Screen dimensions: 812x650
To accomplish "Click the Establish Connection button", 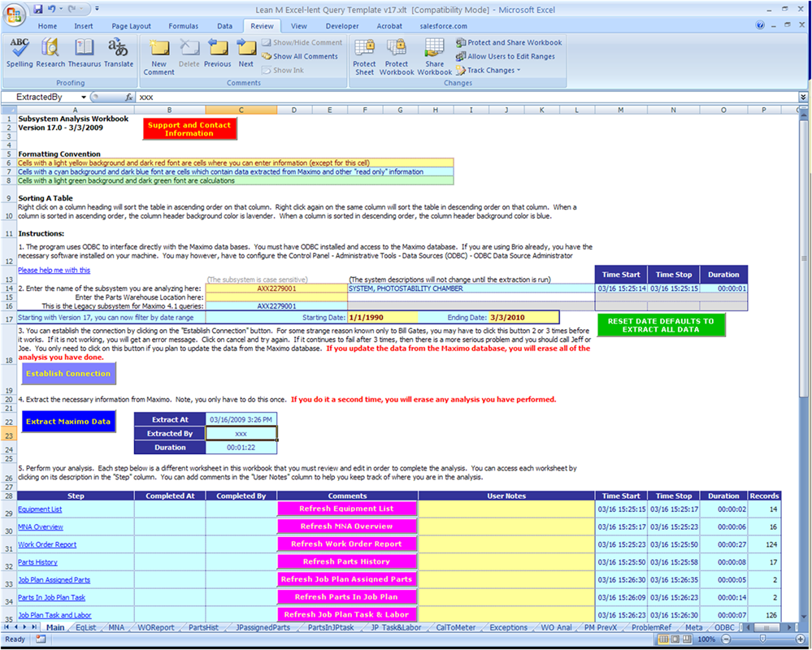I will (x=68, y=374).
